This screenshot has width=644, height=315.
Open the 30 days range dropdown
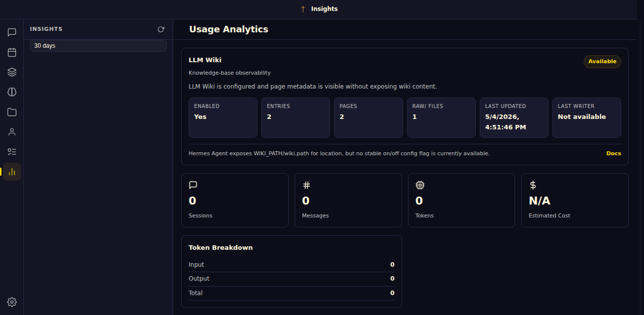[x=98, y=46]
